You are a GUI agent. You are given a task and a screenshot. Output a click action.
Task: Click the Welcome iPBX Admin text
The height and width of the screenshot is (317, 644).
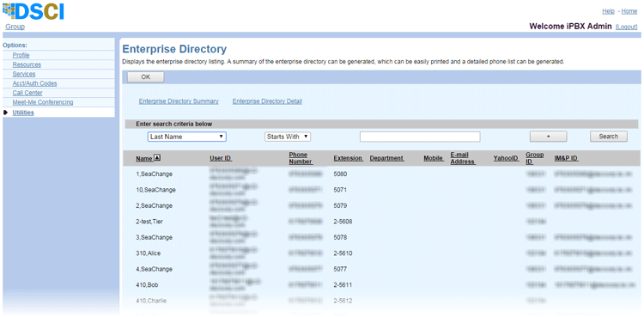click(570, 27)
